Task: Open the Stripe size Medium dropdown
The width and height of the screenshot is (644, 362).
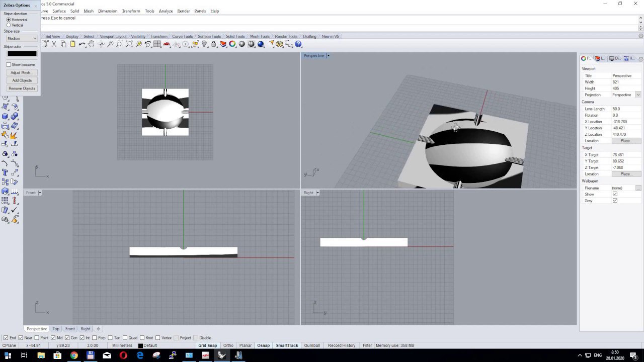Action: [x=22, y=39]
